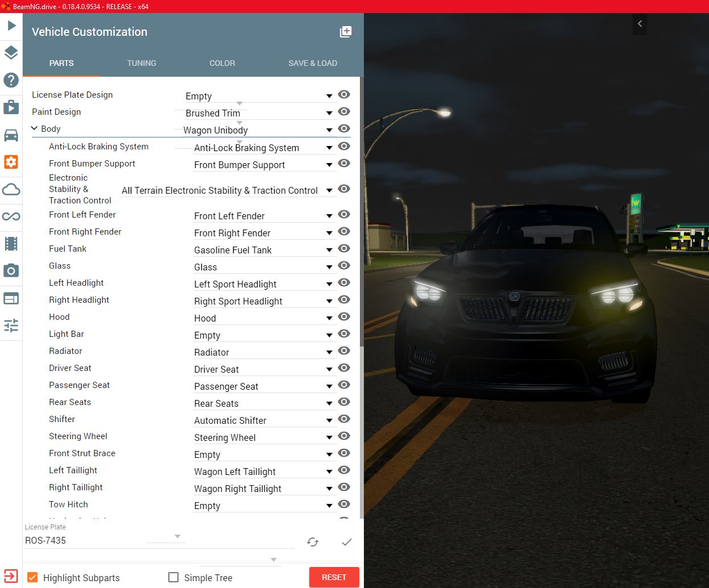Collapse the Body tree section
Viewport: 709px width, 588px height.
[x=34, y=129]
